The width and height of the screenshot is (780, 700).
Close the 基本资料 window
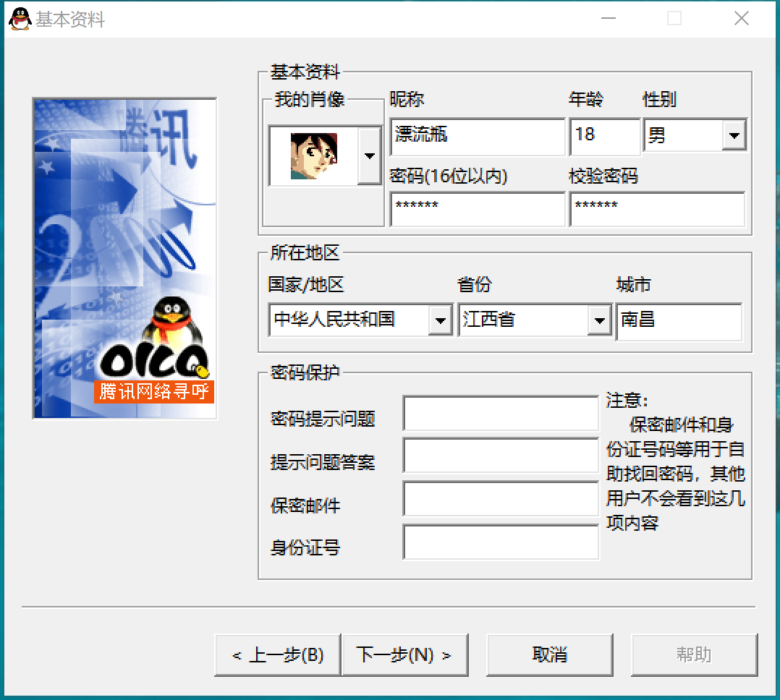pos(741,18)
